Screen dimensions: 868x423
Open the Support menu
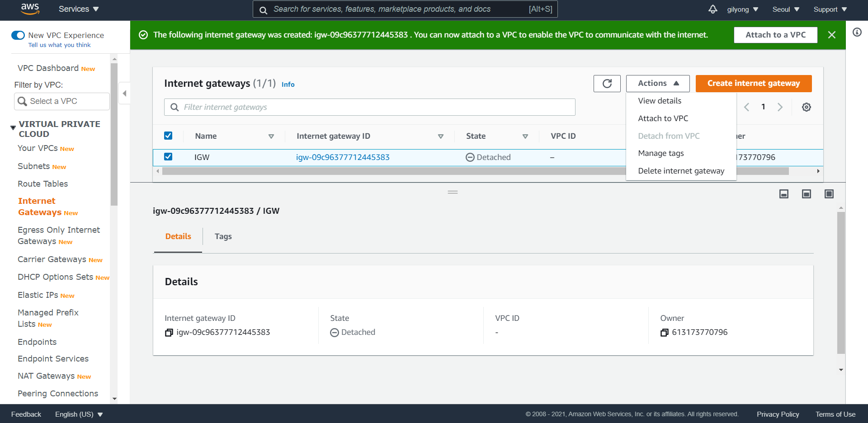(830, 9)
